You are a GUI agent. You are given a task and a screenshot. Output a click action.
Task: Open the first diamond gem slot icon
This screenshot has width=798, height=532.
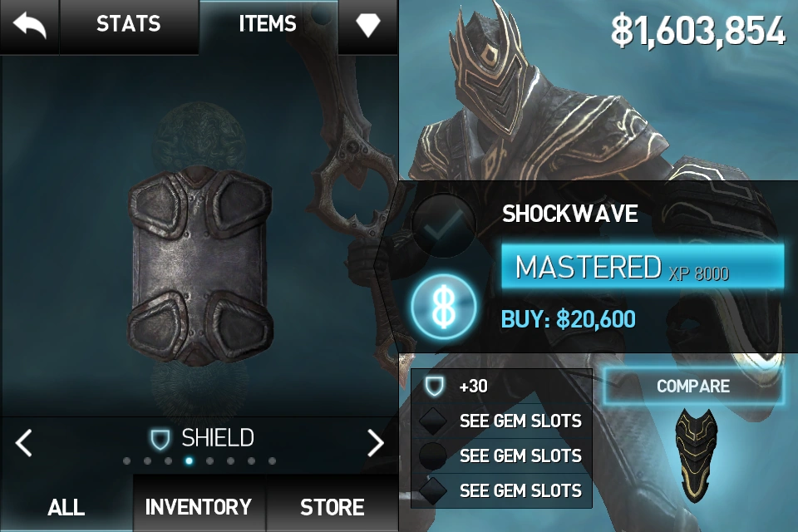[432, 421]
